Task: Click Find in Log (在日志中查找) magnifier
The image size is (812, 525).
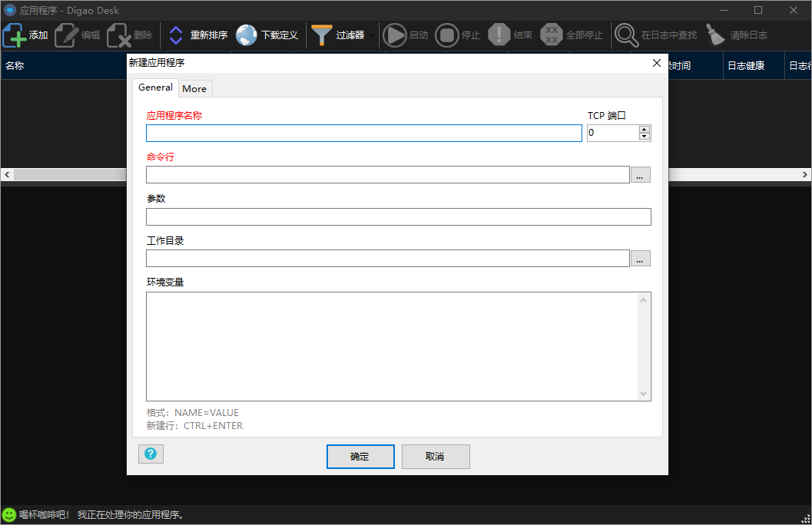Action: 626,35
